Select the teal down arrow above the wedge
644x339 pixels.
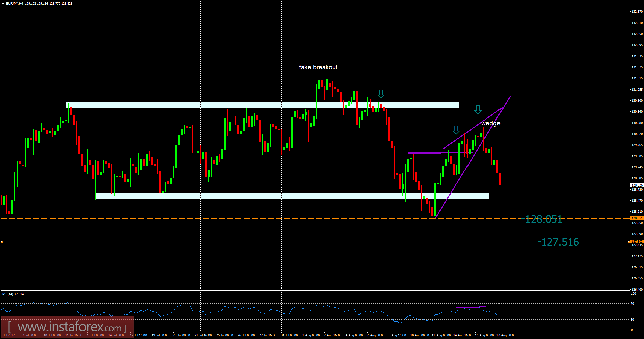(x=478, y=109)
